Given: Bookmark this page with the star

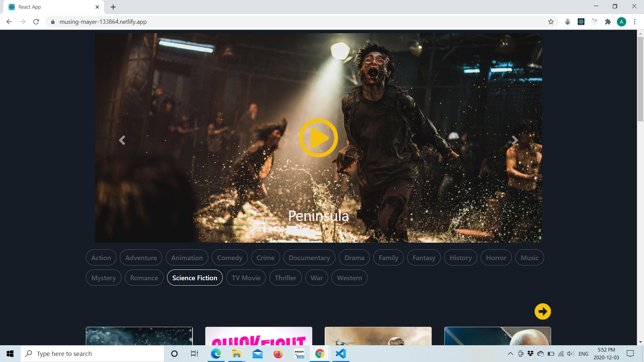Looking at the screenshot, I should (551, 22).
